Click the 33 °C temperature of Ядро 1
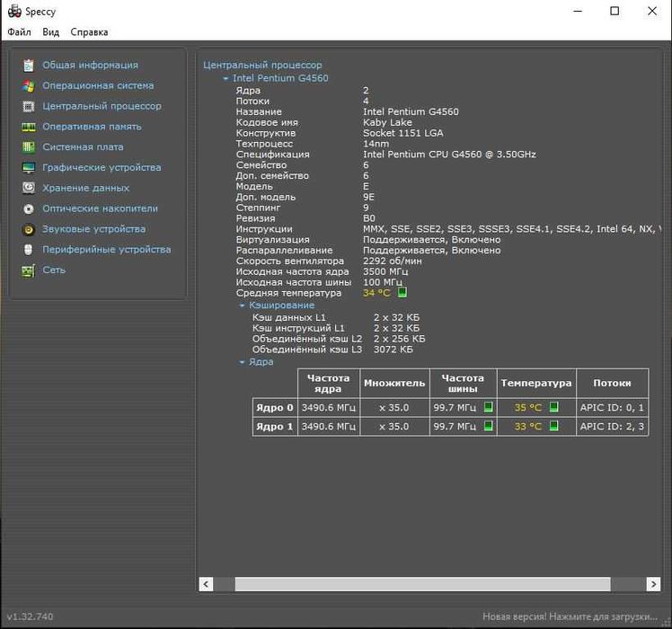The height and width of the screenshot is (629, 672). pyautogui.click(x=528, y=426)
